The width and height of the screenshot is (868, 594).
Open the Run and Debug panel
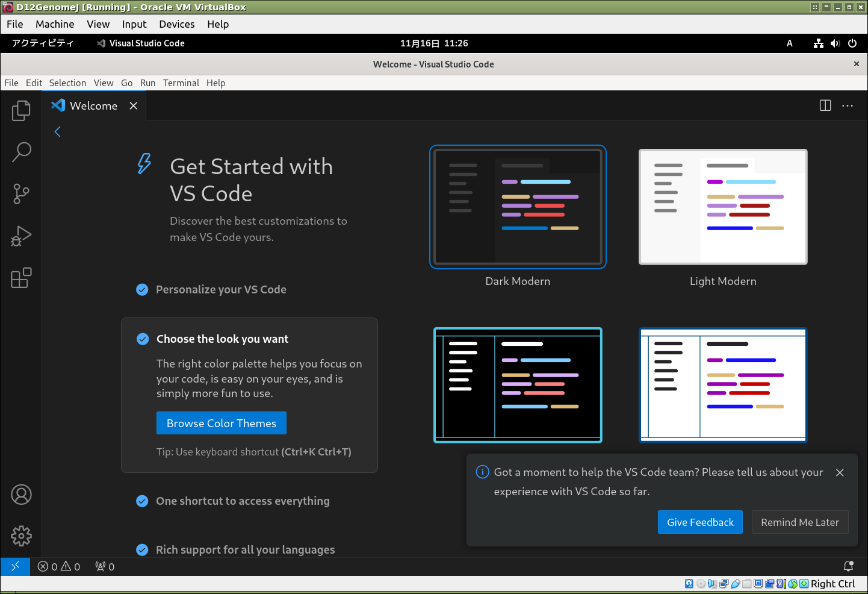(21, 236)
